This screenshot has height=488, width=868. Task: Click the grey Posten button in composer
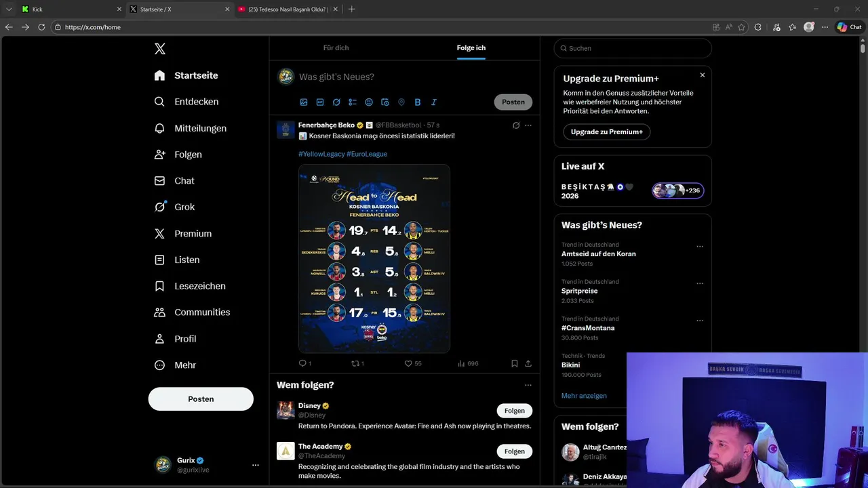tap(513, 102)
